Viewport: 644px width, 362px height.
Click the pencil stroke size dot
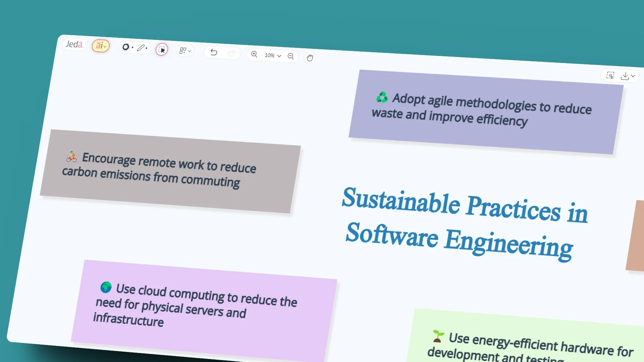[147, 48]
